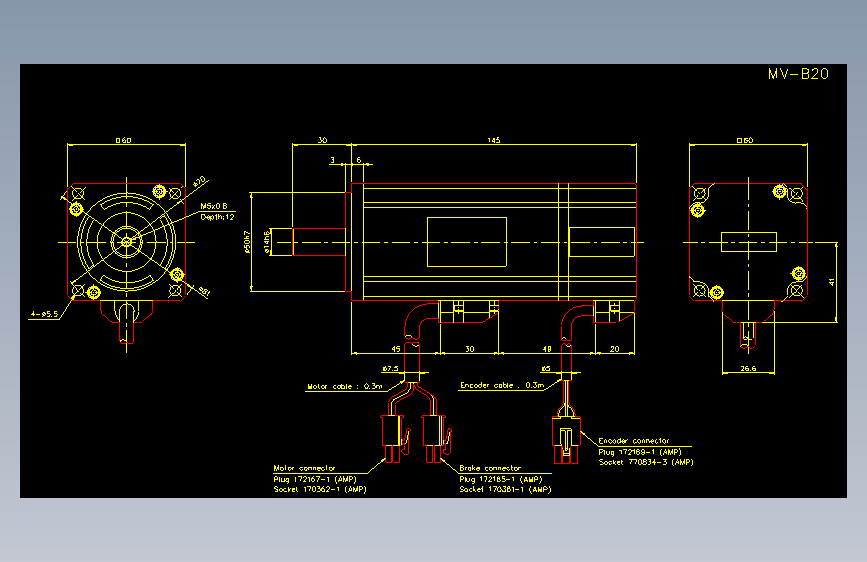
Task: Click the 41 height dimension on the rear view
Action: (832, 282)
